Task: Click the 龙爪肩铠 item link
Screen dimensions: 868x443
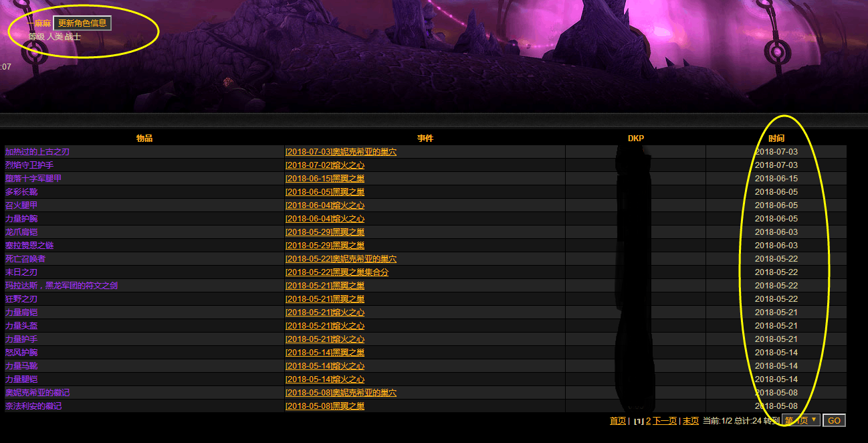Action: [21, 232]
